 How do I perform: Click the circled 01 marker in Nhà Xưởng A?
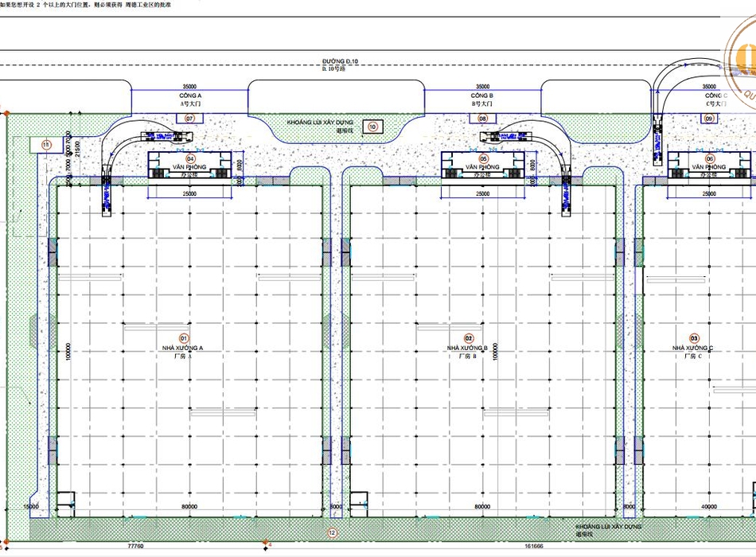(184, 338)
